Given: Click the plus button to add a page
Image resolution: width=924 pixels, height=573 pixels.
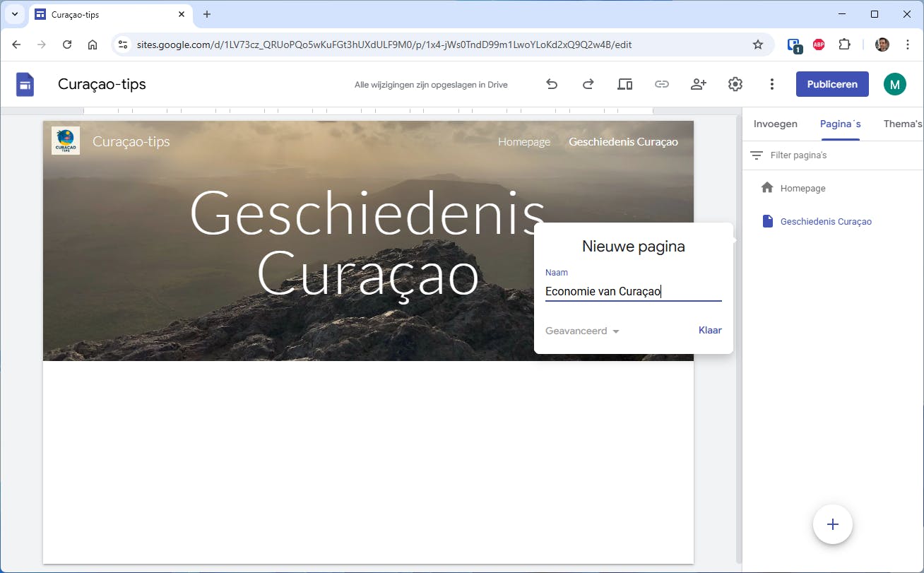Looking at the screenshot, I should pyautogui.click(x=833, y=524).
